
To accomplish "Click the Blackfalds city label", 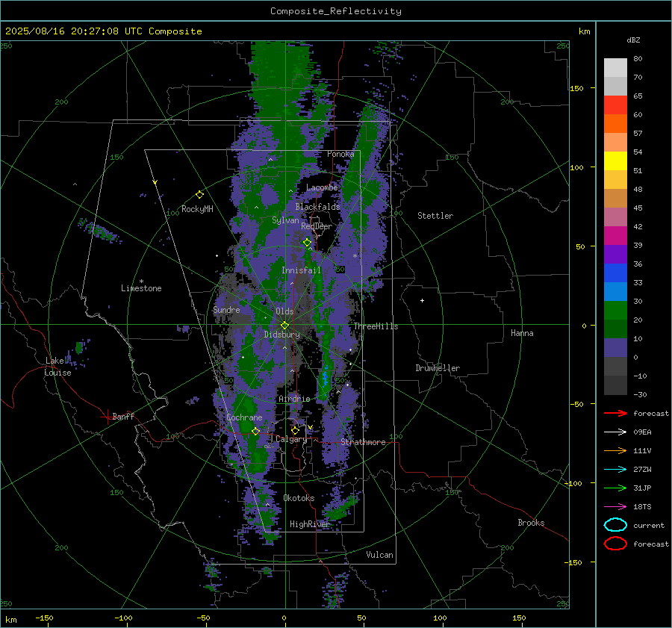I will 317,207.
